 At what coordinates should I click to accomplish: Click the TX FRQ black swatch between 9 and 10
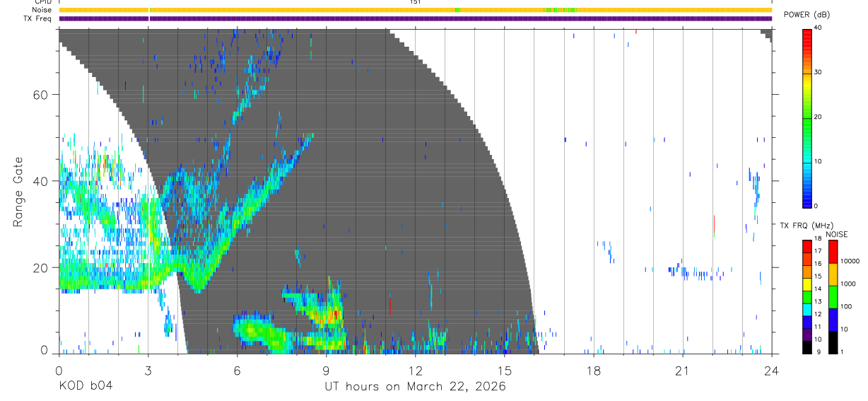807,347
